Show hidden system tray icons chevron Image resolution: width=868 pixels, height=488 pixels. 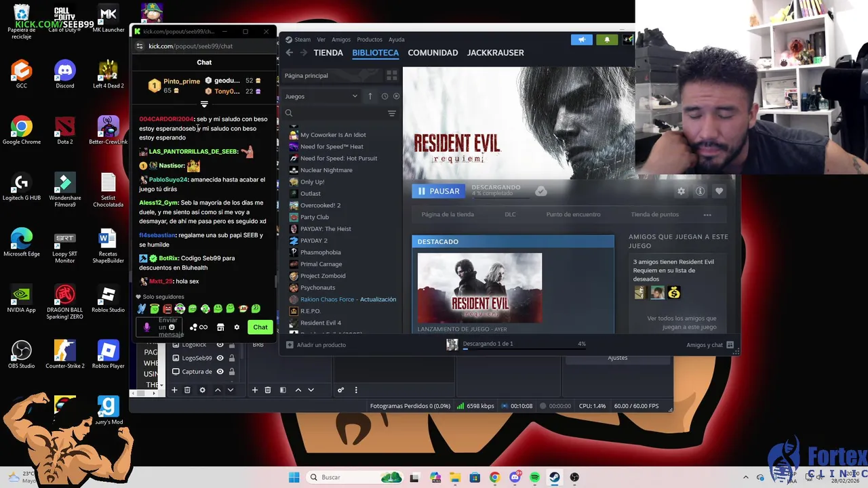click(746, 477)
